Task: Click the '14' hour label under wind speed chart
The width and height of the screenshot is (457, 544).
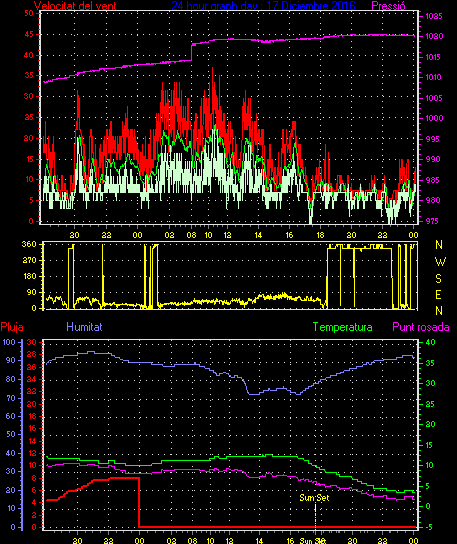Action: tap(258, 235)
